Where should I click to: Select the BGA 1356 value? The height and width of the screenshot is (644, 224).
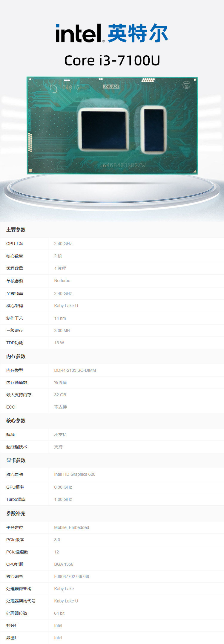[x=64, y=564]
